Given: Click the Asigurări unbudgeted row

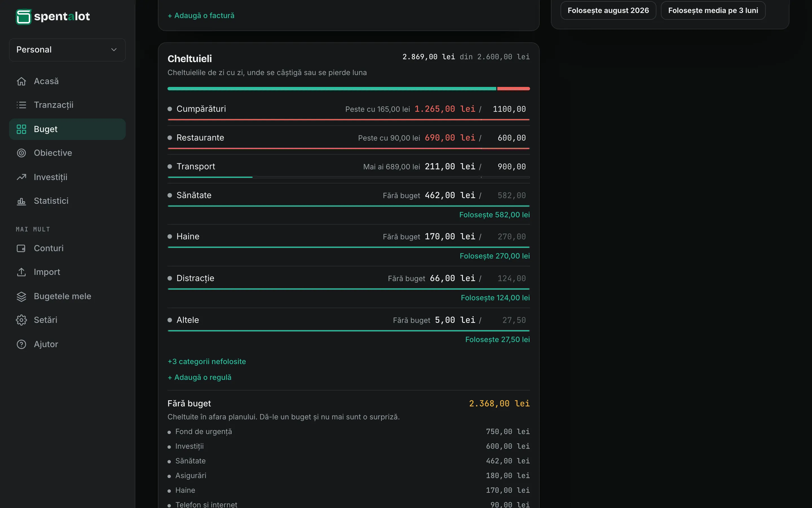Looking at the screenshot, I should [348, 476].
